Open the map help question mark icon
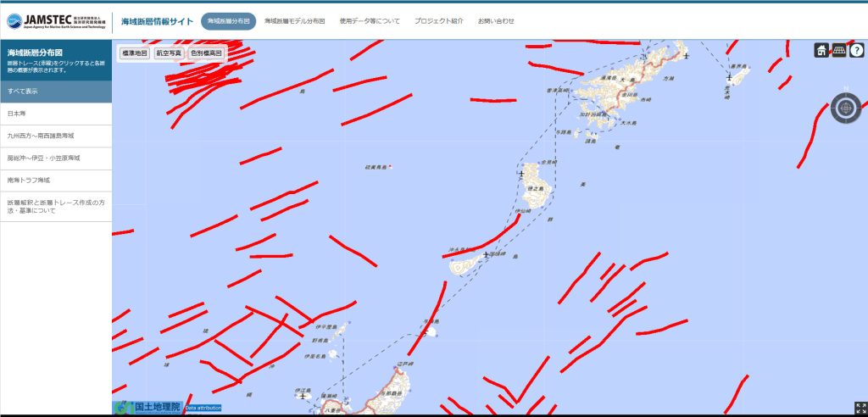This screenshot has width=868, height=417. point(857,51)
